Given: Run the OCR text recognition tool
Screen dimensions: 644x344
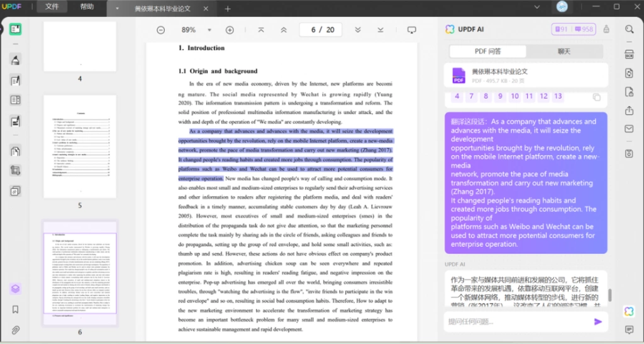Looking at the screenshot, I should point(629,54).
